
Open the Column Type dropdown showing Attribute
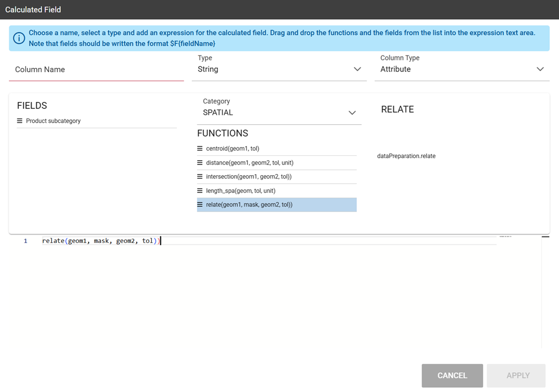point(462,69)
